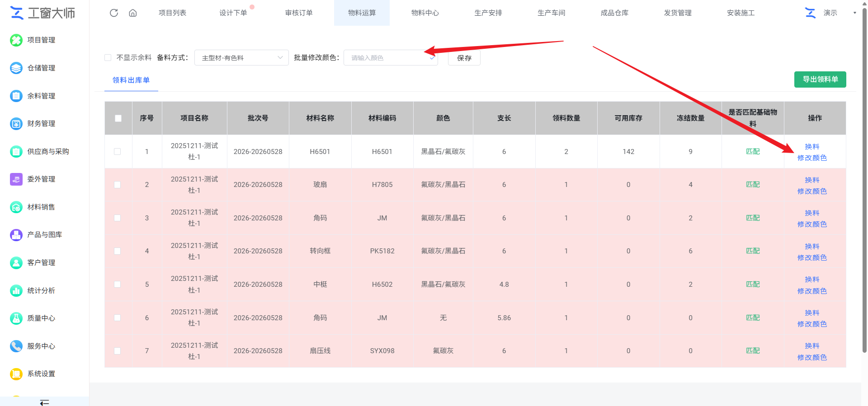Image resolution: width=868 pixels, height=406 pixels.
Task: Collapse sidebar with bottom arrow icon
Action: pyautogui.click(x=44, y=402)
